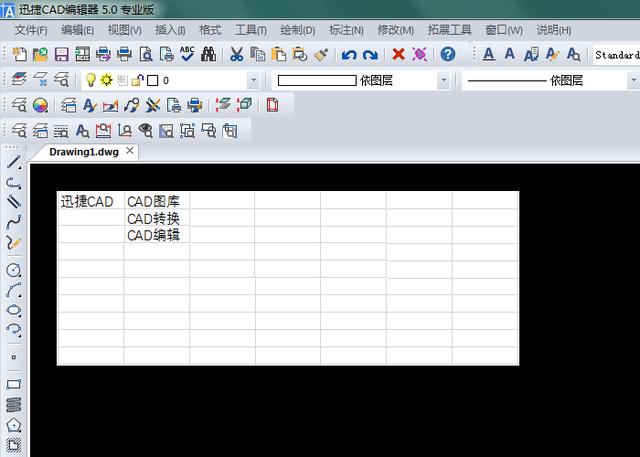Viewport: 640px width, 457px height.
Task: Expand the layer name dropdown showing 0
Action: (252, 80)
